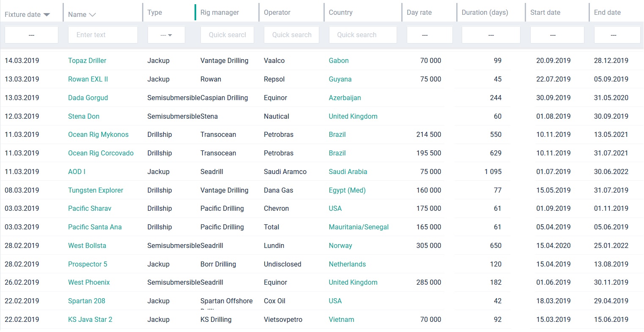Viewport: 644px width, 332px height.
Task: Open the Start date filter field
Action: [x=557, y=35]
